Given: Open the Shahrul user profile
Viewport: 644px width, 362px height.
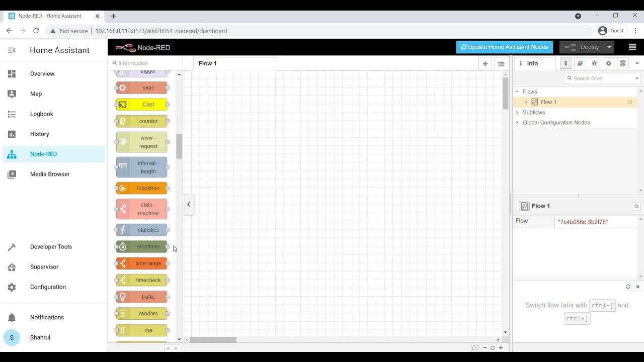Looking at the screenshot, I should pyautogui.click(x=54, y=337).
